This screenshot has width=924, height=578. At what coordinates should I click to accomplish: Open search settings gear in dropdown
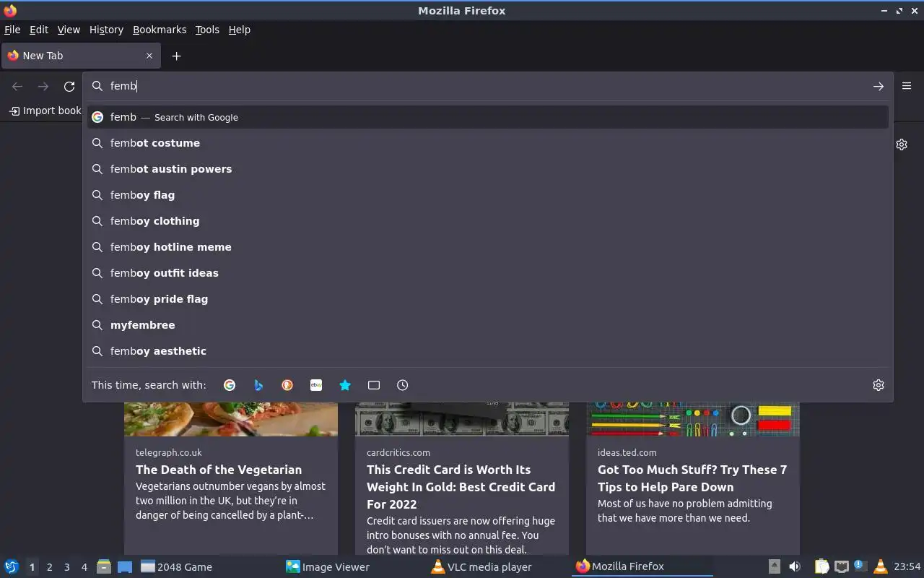tap(878, 385)
